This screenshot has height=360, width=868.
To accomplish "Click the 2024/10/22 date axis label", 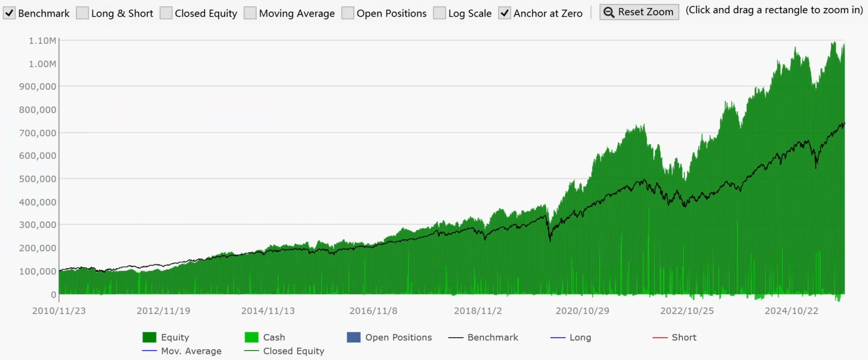I will tap(791, 311).
